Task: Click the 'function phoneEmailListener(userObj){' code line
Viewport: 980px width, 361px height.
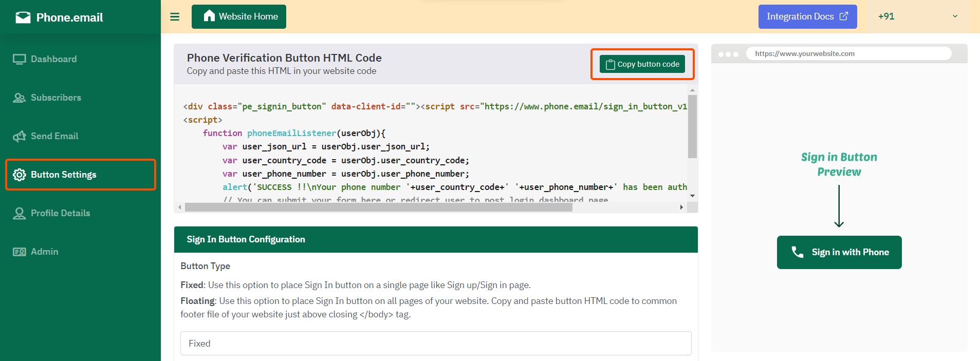Action: tap(294, 133)
